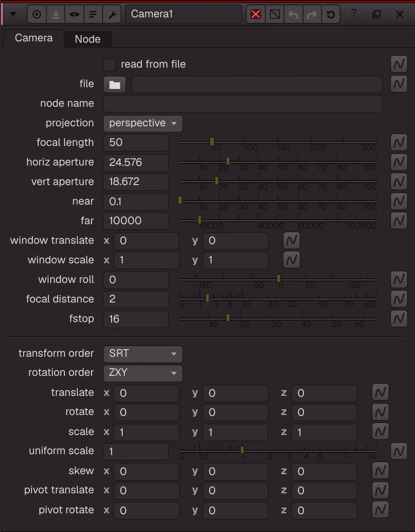The image size is (415, 532).
Task: Click animation button for horiz aperture
Action: [x=399, y=162]
